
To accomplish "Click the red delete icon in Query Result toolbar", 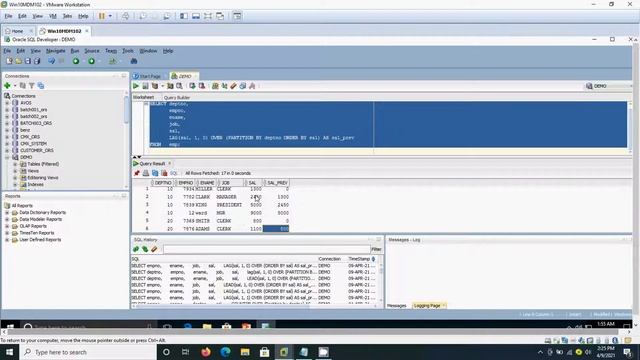I will tap(164, 173).
